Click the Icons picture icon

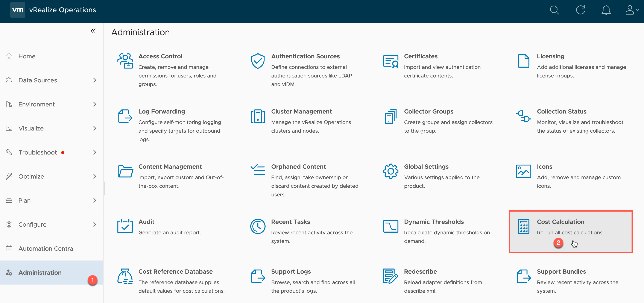[524, 171]
